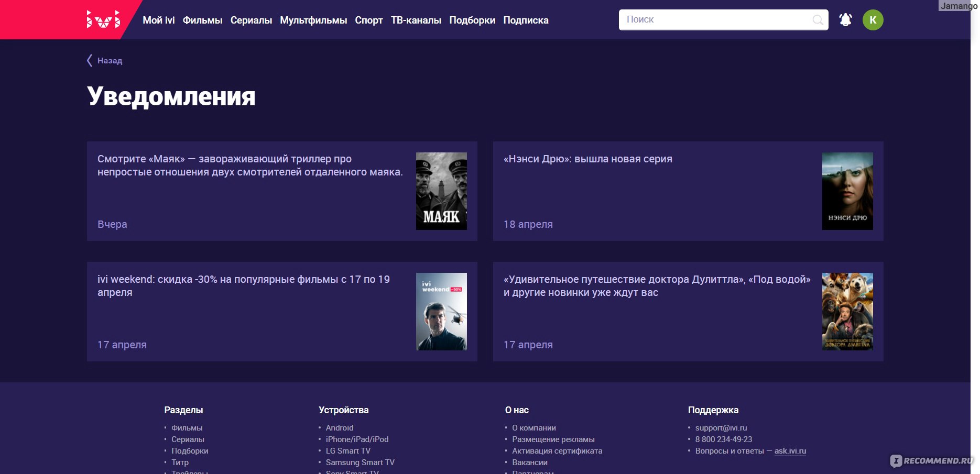Open Сериалы in top navigation
The image size is (980, 474).
(251, 20)
